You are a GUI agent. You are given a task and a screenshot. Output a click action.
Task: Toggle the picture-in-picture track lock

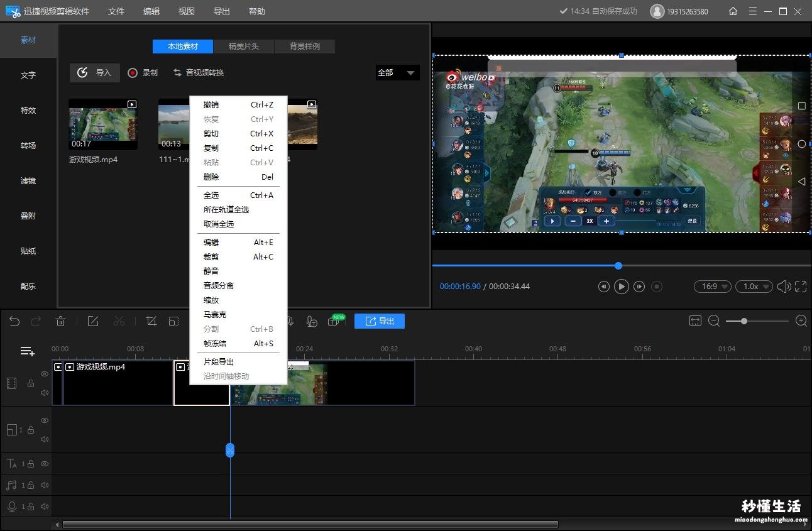click(x=30, y=430)
